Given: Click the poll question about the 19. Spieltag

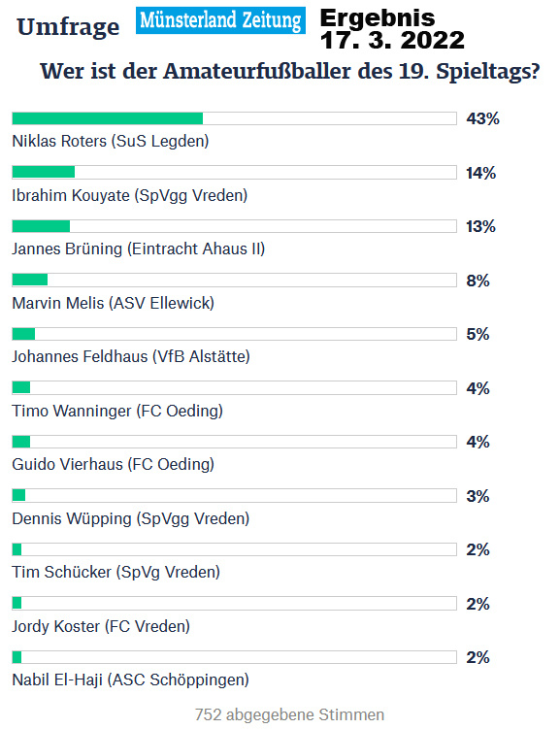Looking at the screenshot, I should tap(290, 71).
